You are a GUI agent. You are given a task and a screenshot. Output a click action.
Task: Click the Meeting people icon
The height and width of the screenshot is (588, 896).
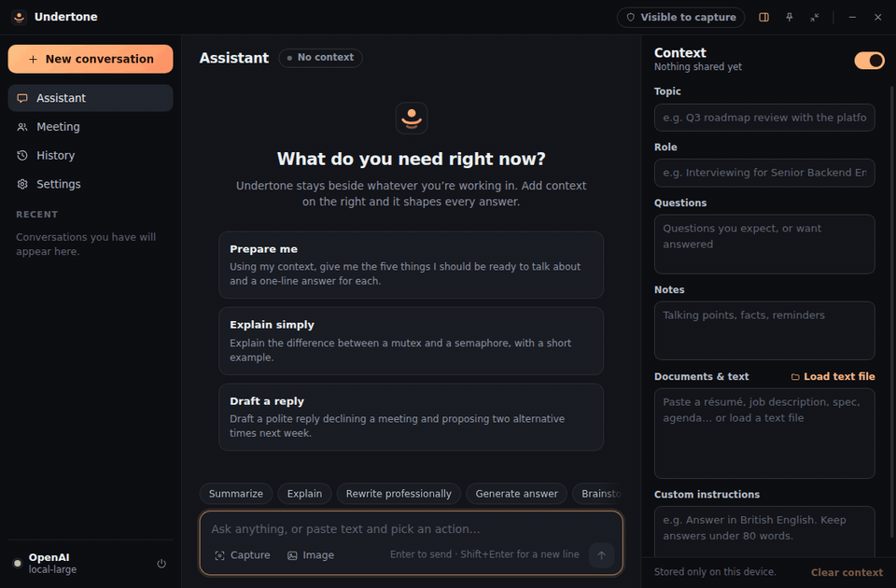click(22, 127)
